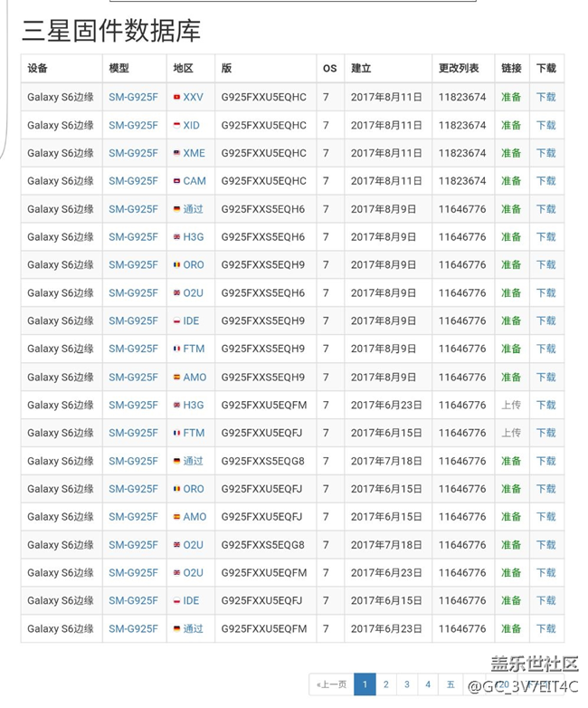Open SM-G925F model link in the CAM row

pyautogui.click(x=134, y=181)
